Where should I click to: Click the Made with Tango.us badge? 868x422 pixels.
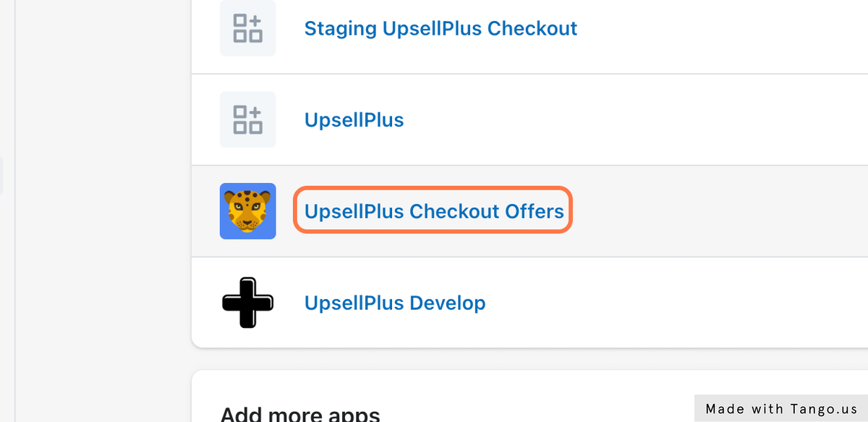click(x=780, y=408)
